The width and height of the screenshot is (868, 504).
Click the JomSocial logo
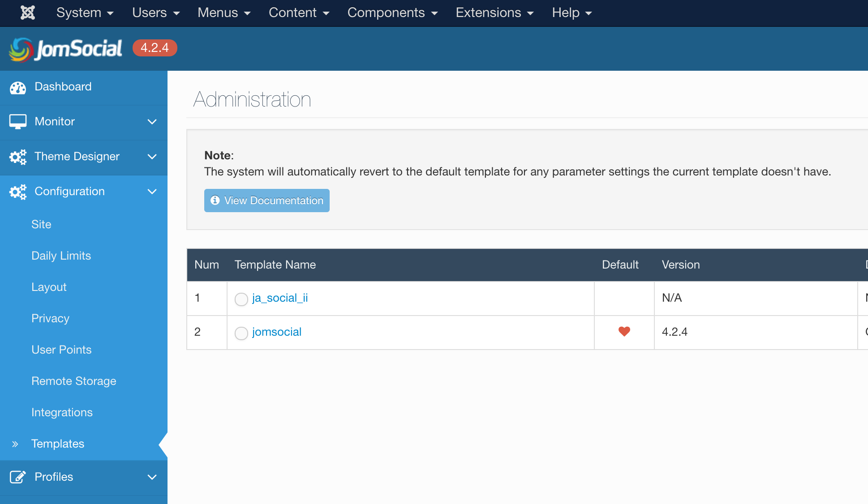pyautogui.click(x=65, y=49)
